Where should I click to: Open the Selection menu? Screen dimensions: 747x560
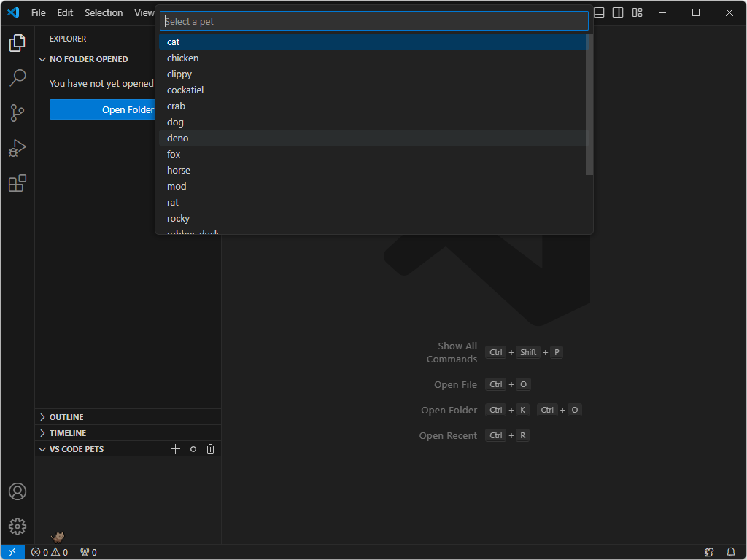click(104, 12)
